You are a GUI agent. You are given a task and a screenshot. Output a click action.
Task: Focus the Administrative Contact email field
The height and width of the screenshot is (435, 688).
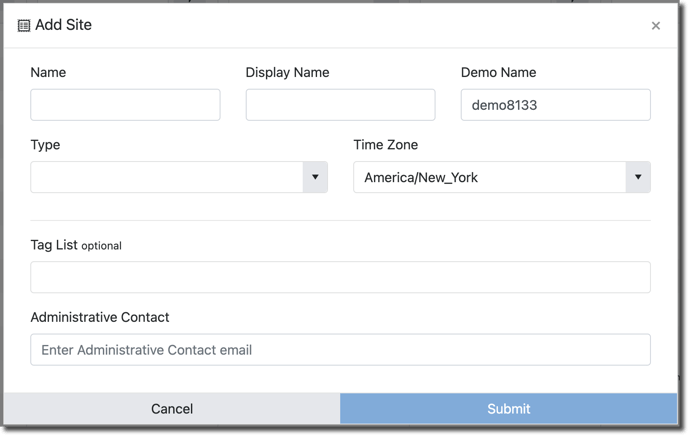[340, 349]
